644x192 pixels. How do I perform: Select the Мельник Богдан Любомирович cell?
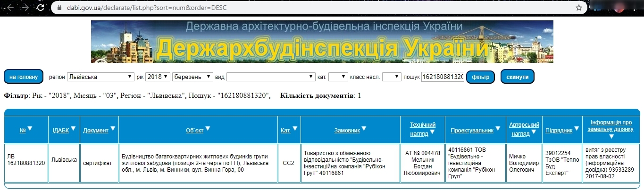423,163
